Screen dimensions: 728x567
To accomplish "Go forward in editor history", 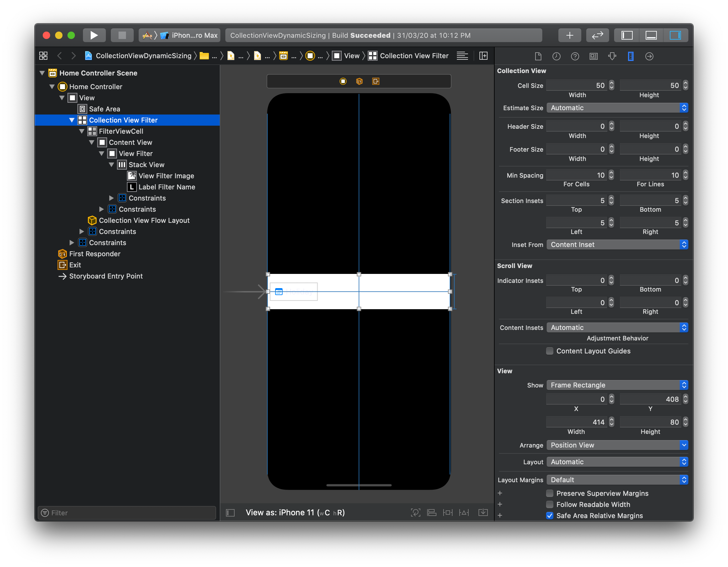I will pyautogui.click(x=73, y=56).
